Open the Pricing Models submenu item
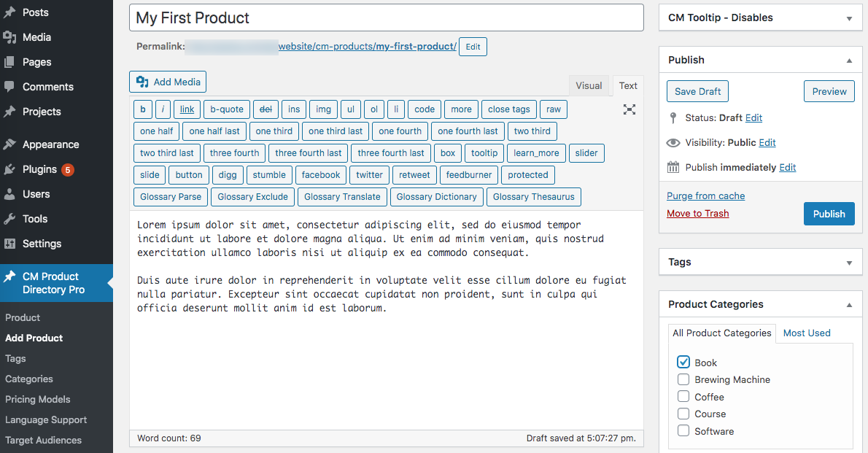The height and width of the screenshot is (453, 868). tap(38, 399)
